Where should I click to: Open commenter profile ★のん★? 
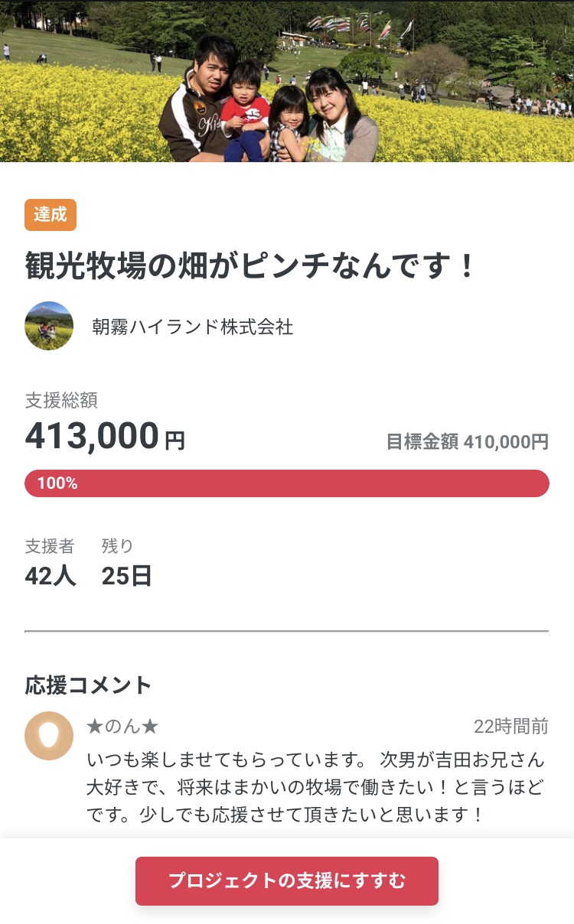point(122,727)
